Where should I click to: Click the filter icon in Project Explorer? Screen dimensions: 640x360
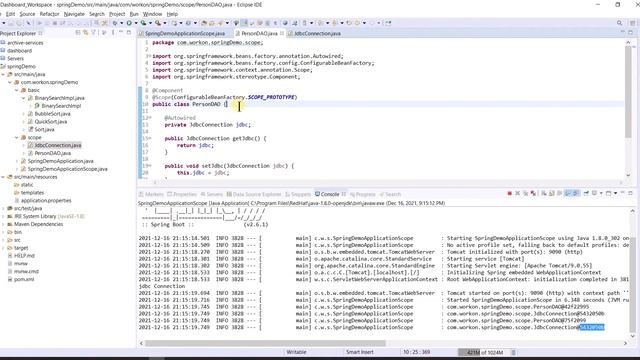[94, 33]
